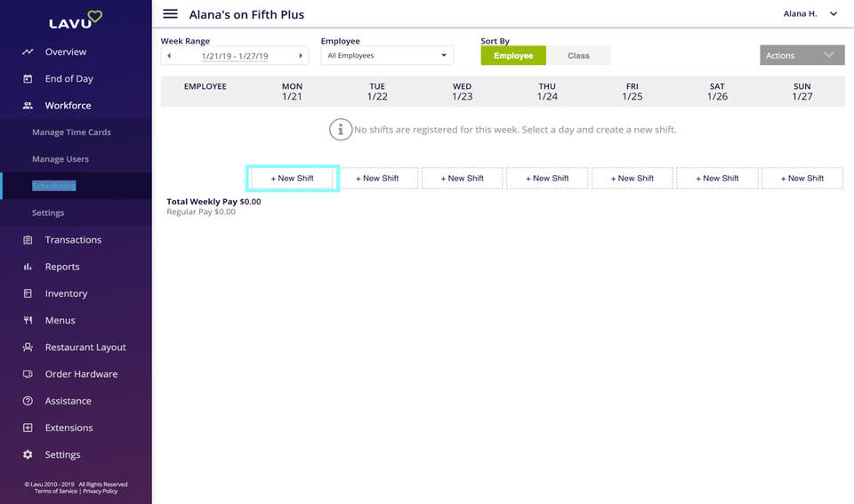Screen dimensions: 854x504
Task: Select Manage Users in Workforce menu
Action: pos(60,159)
